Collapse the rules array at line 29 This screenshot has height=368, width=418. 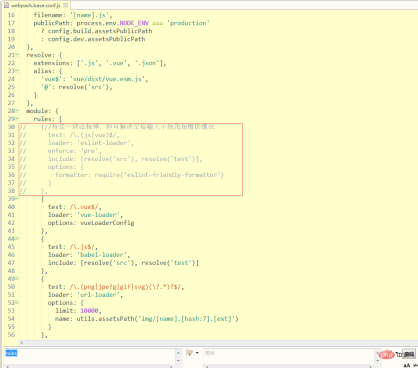coord(17,119)
